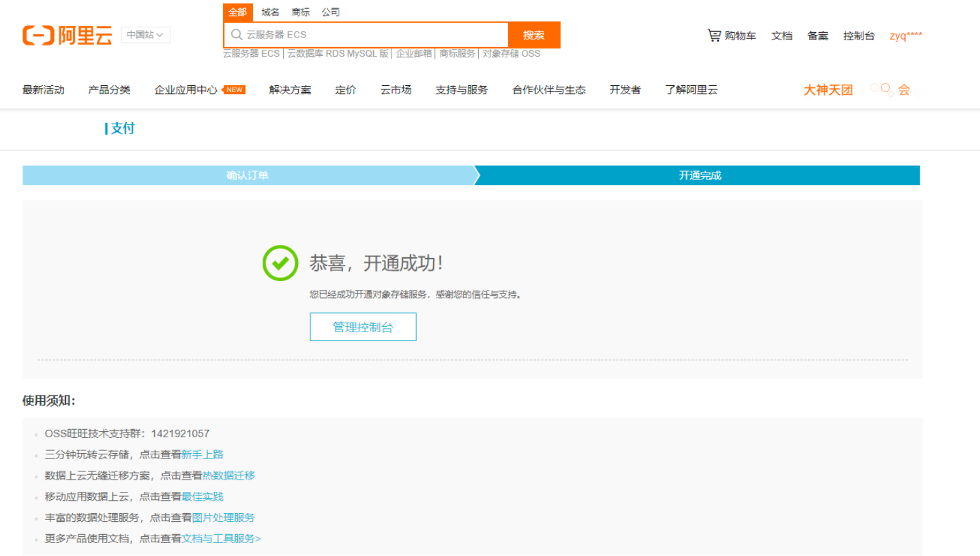Click the 恭喜，开通成功！ heading
Viewport: 980px width, 556px height.
[x=376, y=263]
